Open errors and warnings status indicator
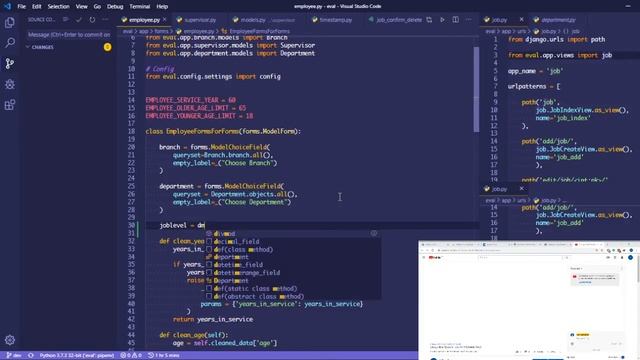Viewport: 640px width, 360px height. (x=131, y=356)
